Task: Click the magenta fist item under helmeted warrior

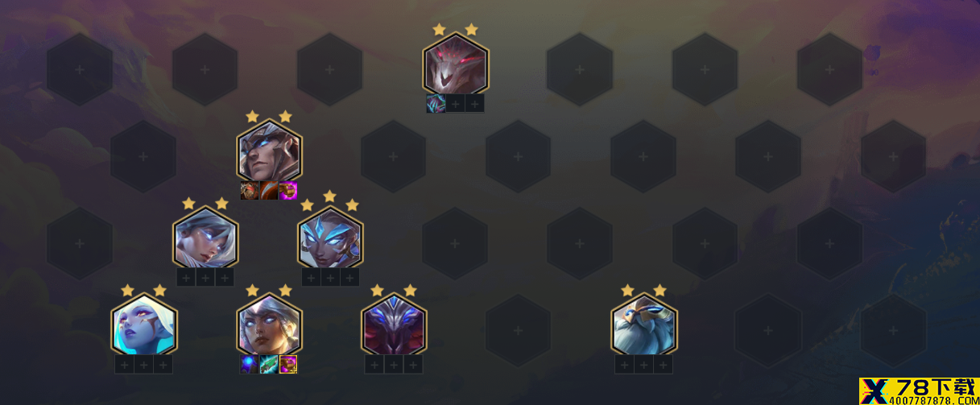Action: (x=288, y=191)
